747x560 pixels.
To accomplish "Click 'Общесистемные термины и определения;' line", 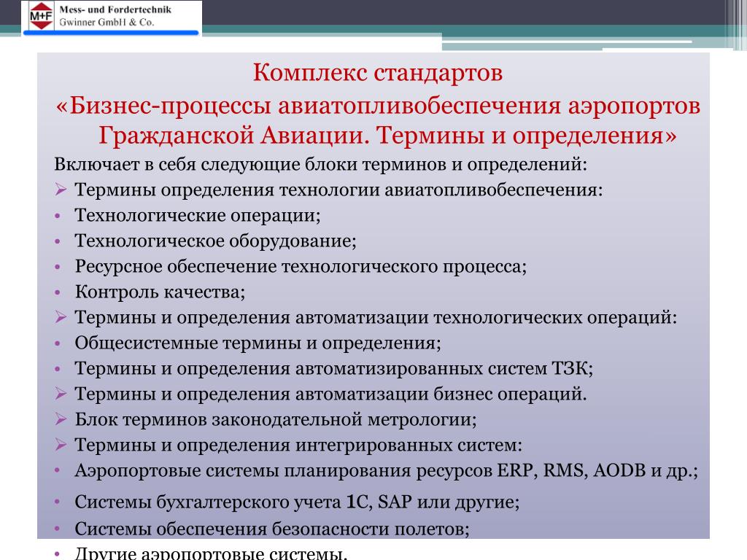I will [x=258, y=343].
